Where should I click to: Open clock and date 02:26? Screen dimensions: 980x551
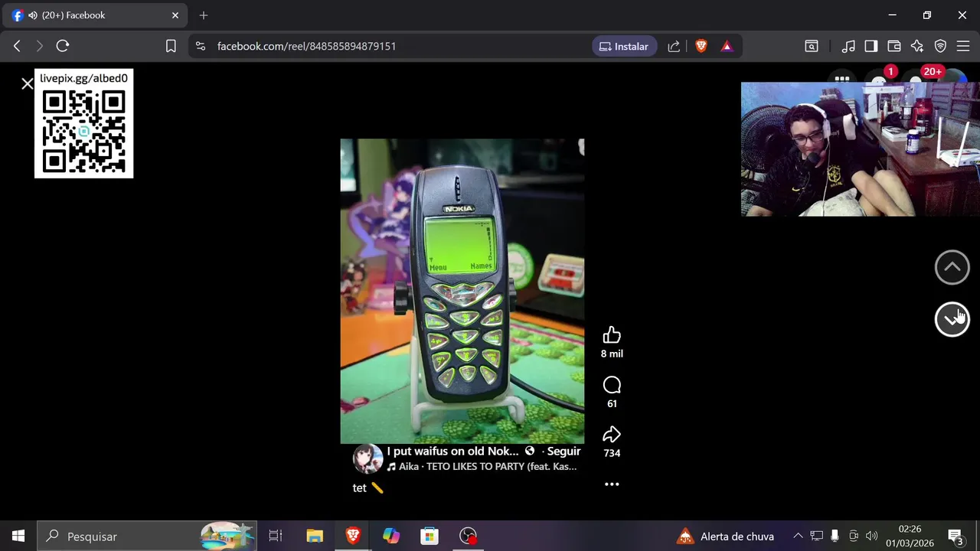pos(910,536)
